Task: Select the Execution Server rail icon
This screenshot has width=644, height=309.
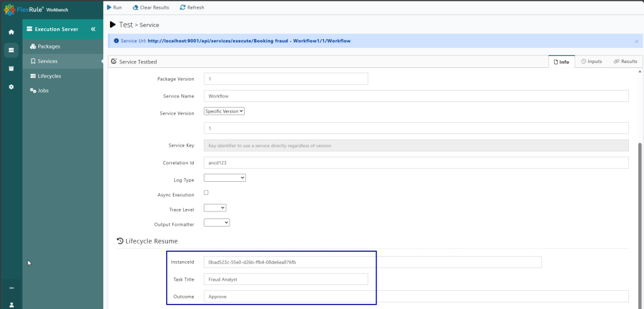Action: [x=11, y=50]
